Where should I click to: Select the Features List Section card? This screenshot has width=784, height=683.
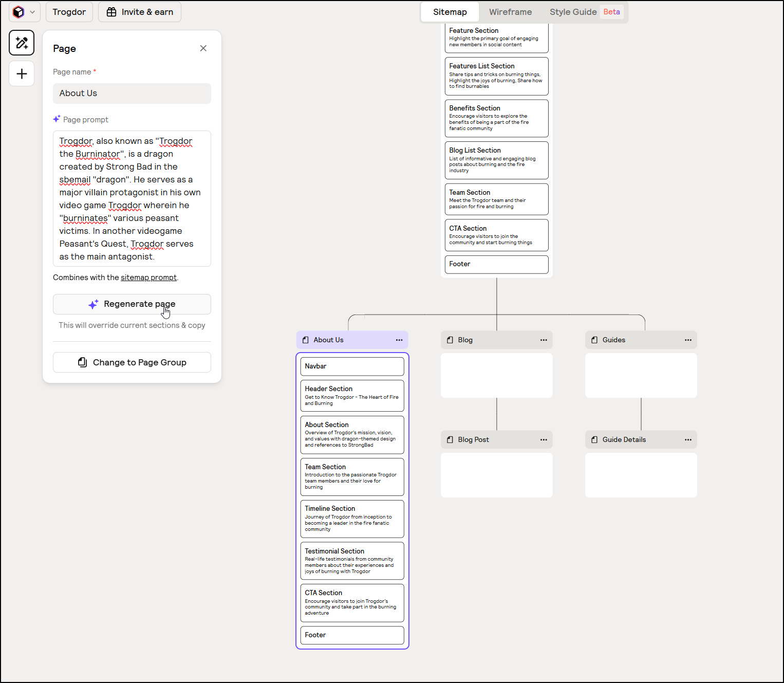[x=497, y=76]
